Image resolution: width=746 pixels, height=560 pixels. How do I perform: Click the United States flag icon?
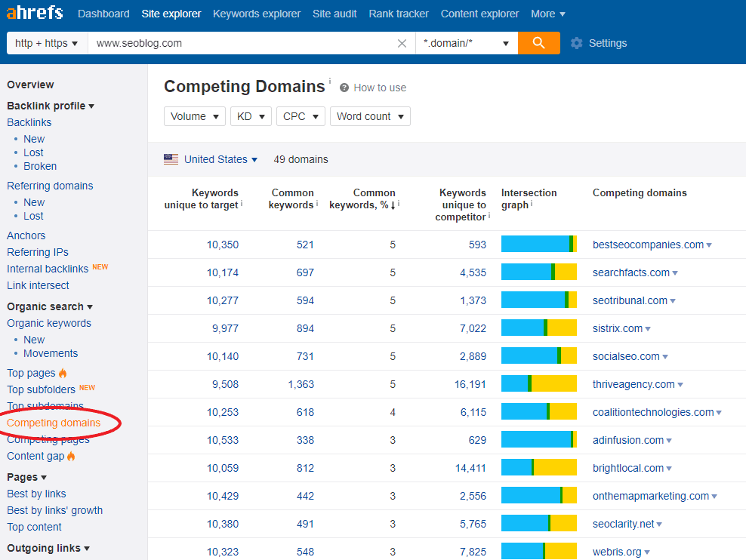point(171,159)
